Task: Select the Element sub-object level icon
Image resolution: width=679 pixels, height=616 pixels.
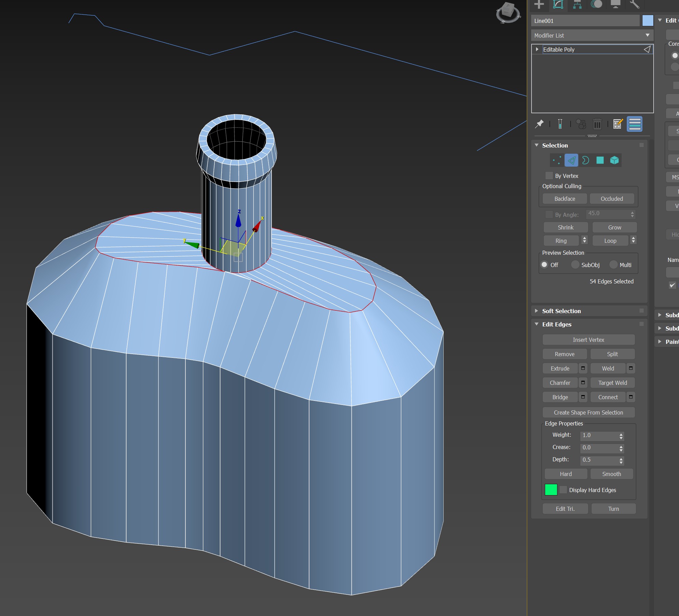Action: pos(614,160)
